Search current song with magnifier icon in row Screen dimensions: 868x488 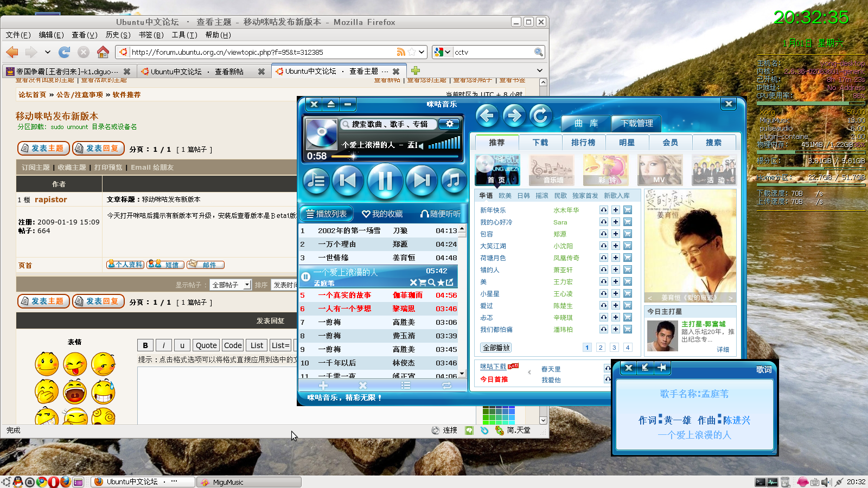(x=431, y=282)
